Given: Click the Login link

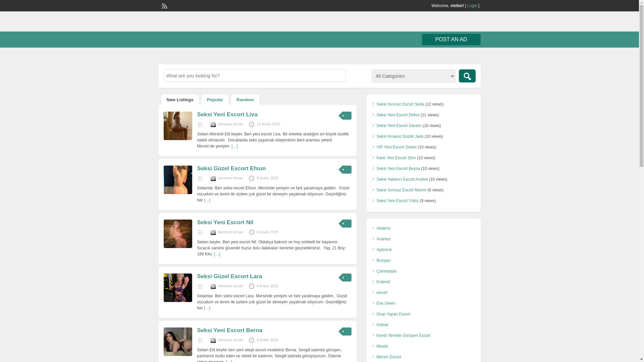Looking at the screenshot, I should click(x=472, y=6).
